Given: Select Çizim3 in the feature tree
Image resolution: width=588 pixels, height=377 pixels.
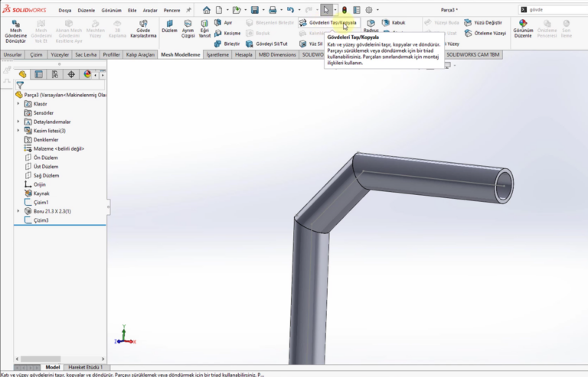Looking at the screenshot, I should [x=41, y=220].
